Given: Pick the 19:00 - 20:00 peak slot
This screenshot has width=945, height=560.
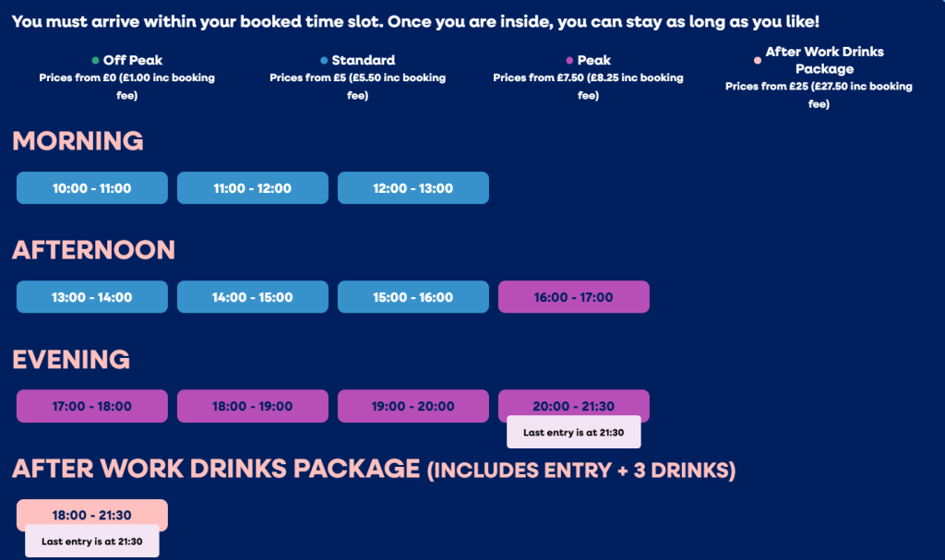Looking at the screenshot, I should (413, 406).
